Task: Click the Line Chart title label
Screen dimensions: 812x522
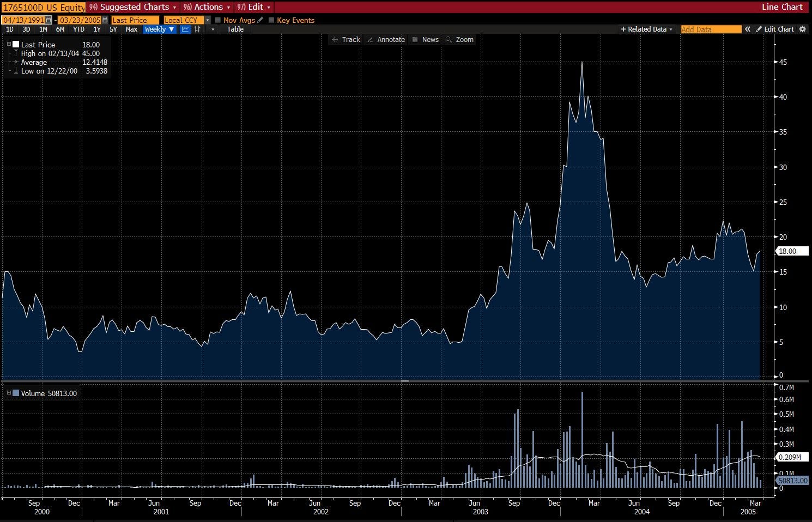Action: [x=782, y=7]
